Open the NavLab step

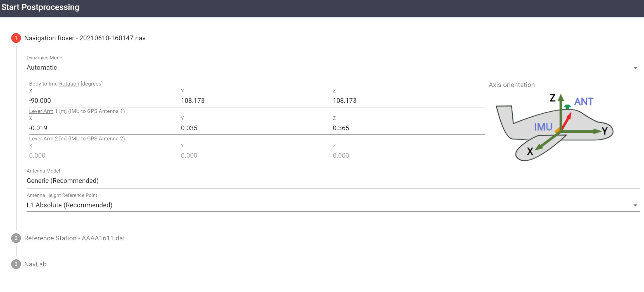click(35, 264)
